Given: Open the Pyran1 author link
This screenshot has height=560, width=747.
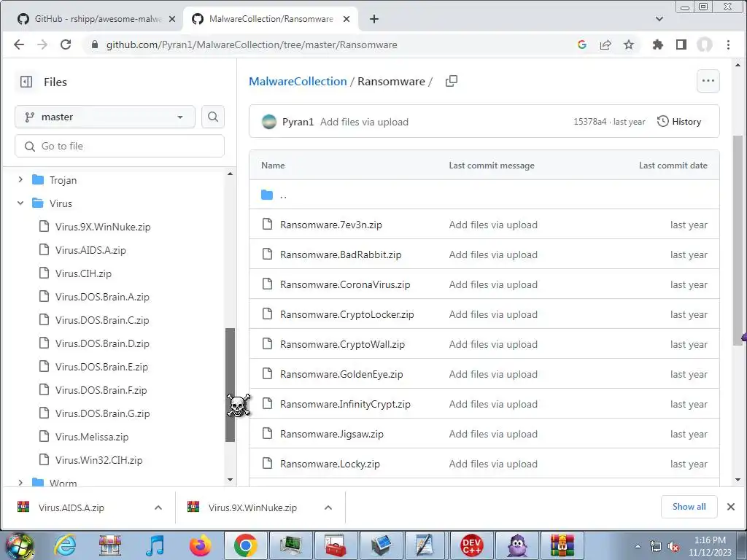Looking at the screenshot, I should pyautogui.click(x=298, y=122).
